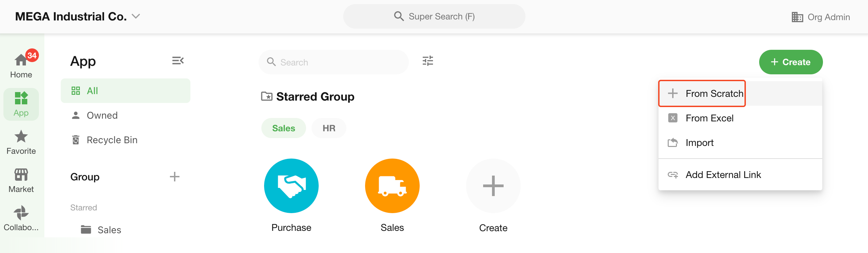This screenshot has height=253, width=868.
Task: Add a new group with plus icon
Action: pyautogui.click(x=174, y=177)
